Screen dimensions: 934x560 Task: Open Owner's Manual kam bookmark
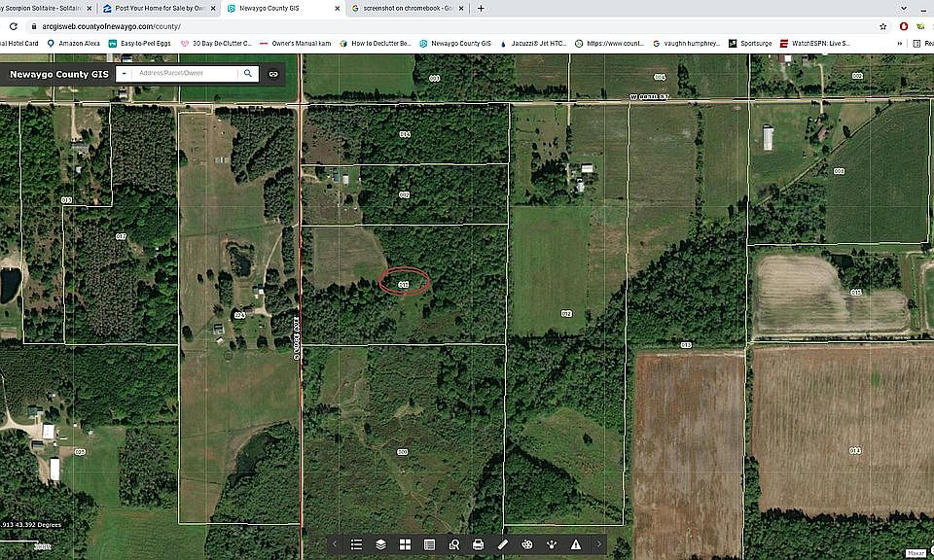click(296, 44)
